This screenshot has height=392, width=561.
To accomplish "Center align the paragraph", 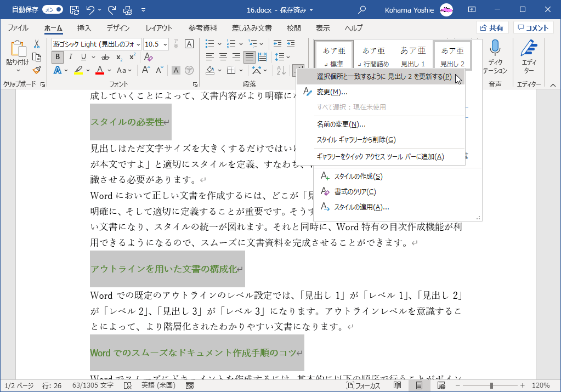I will point(223,57).
